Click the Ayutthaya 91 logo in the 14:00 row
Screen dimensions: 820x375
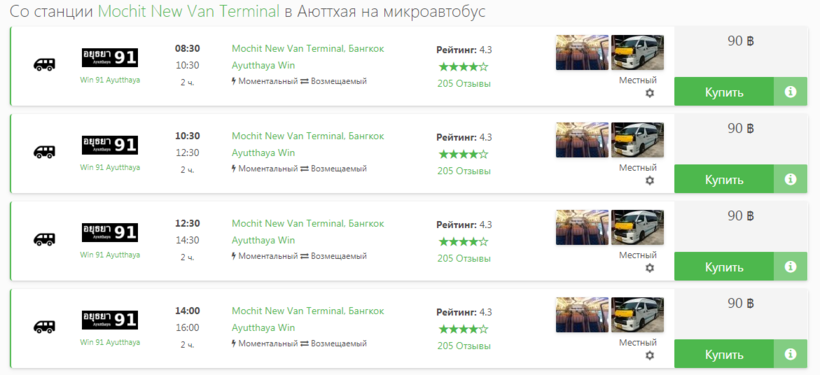110,320
